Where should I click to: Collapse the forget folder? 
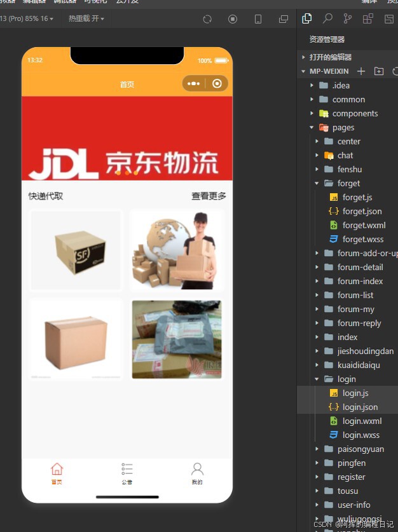tap(317, 183)
